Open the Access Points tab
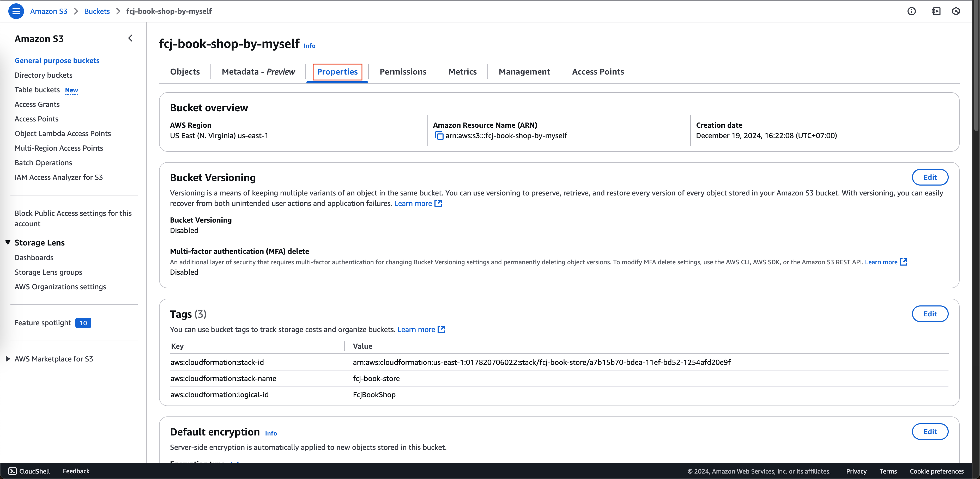This screenshot has width=980, height=479. click(x=598, y=71)
